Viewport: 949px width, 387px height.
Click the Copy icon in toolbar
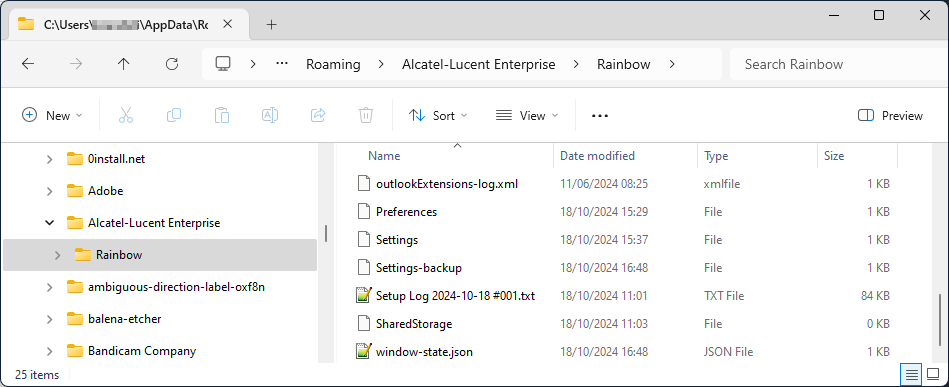[174, 115]
